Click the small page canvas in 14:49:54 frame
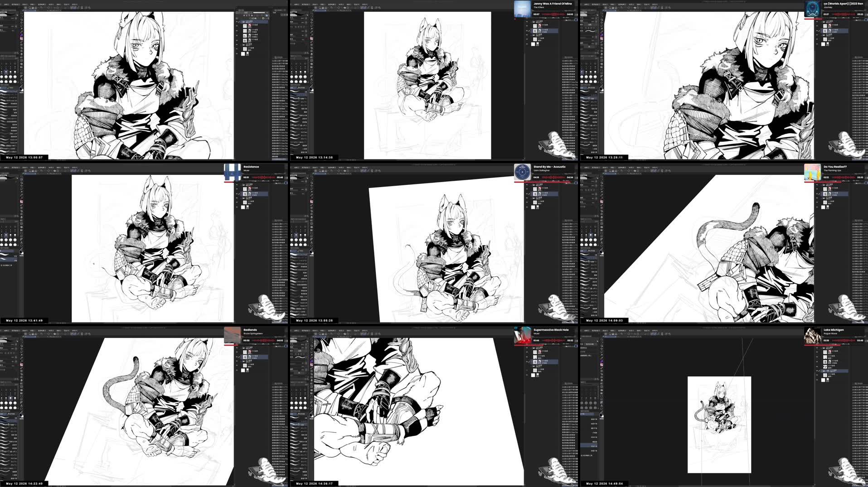 (719, 424)
